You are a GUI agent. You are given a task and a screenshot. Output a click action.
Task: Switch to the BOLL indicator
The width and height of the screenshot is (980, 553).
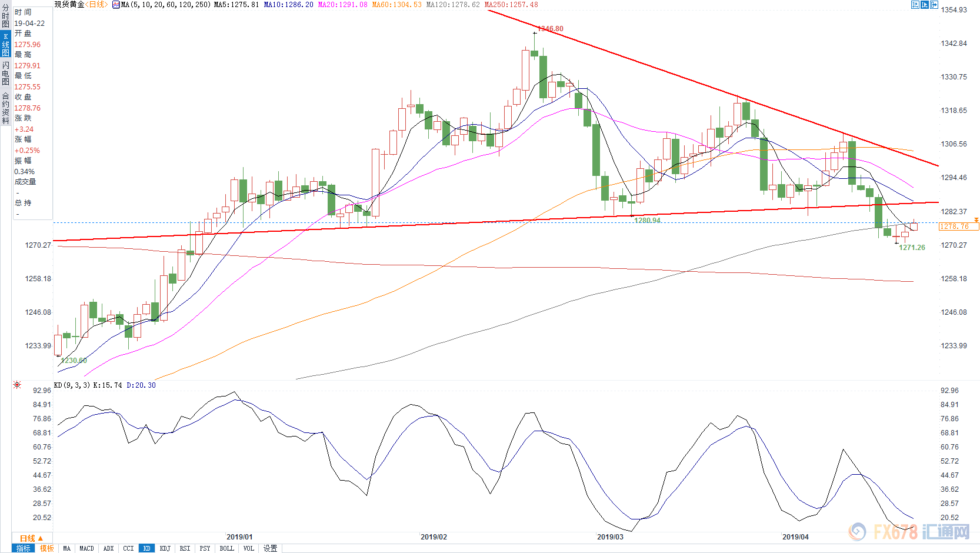pos(226,548)
